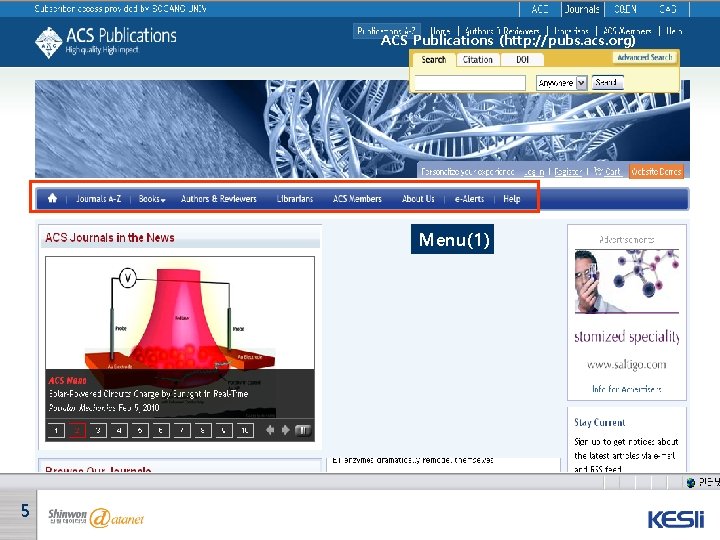Open the shopping Cart link
This screenshot has width=720, height=540.
[x=607, y=172]
